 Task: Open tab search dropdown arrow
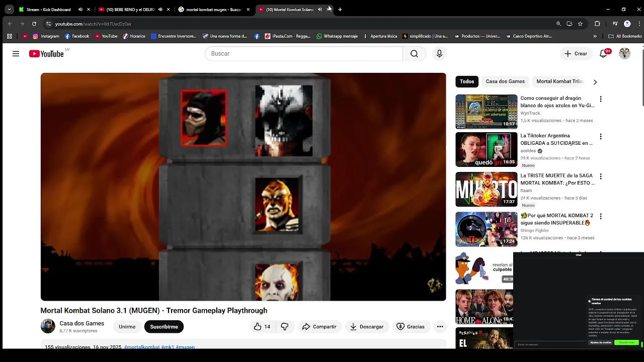pyautogui.click(x=9, y=9)
